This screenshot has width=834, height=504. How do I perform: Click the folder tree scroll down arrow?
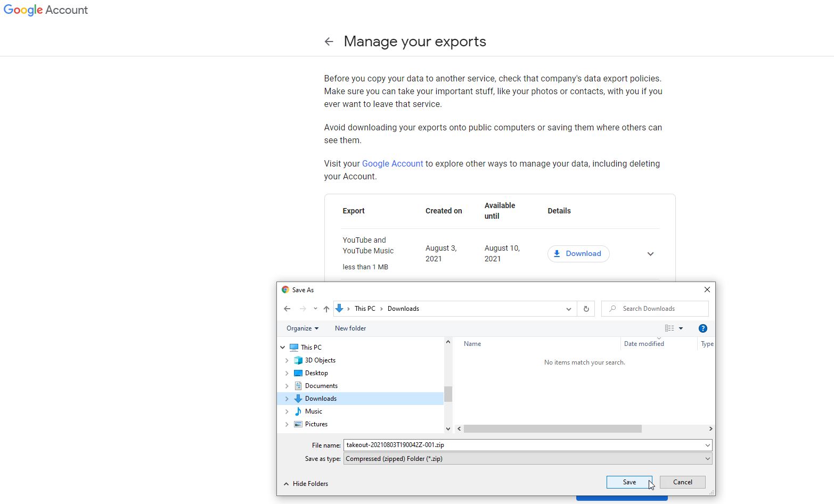[x=448, y=429]
